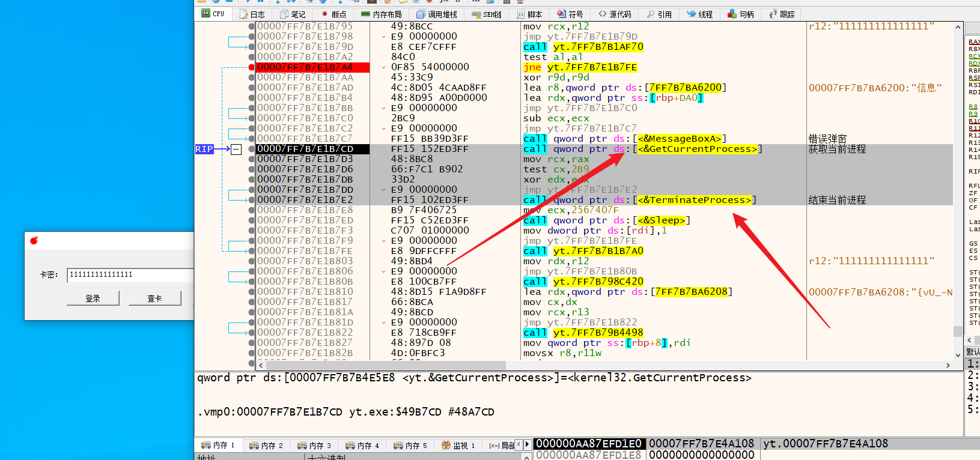Toggle breakpoint bullet at address 00007FF7B7E1B795
980x460 pixels.
click(252, 26)
